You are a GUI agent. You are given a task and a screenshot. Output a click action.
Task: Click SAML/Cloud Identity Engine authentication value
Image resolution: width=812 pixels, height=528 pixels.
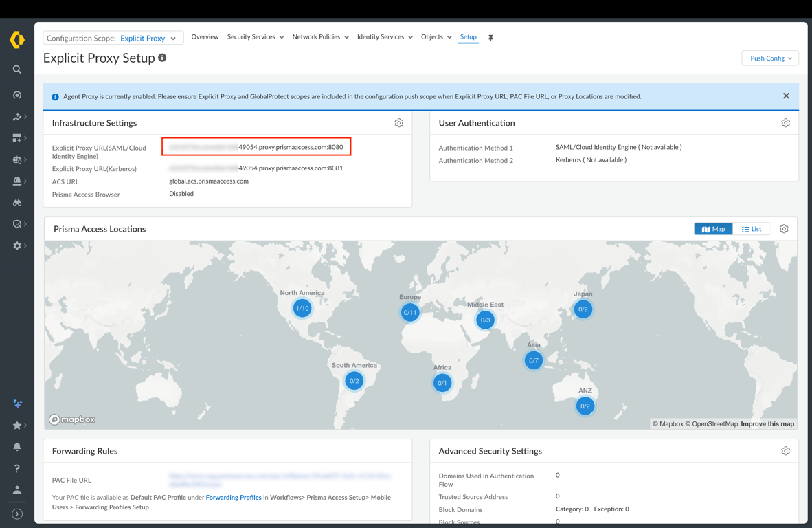pyautogui.click(x=619, y=147)
